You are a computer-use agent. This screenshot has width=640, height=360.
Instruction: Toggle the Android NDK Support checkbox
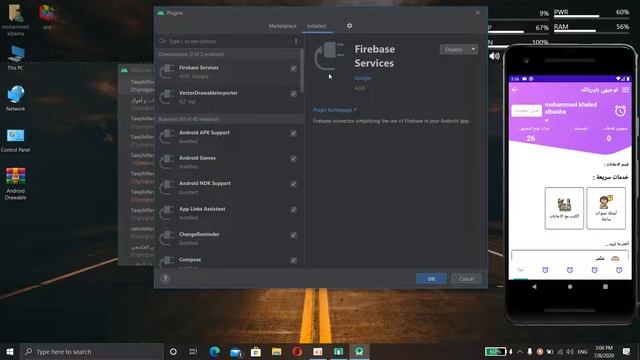(x=293, y=184)
